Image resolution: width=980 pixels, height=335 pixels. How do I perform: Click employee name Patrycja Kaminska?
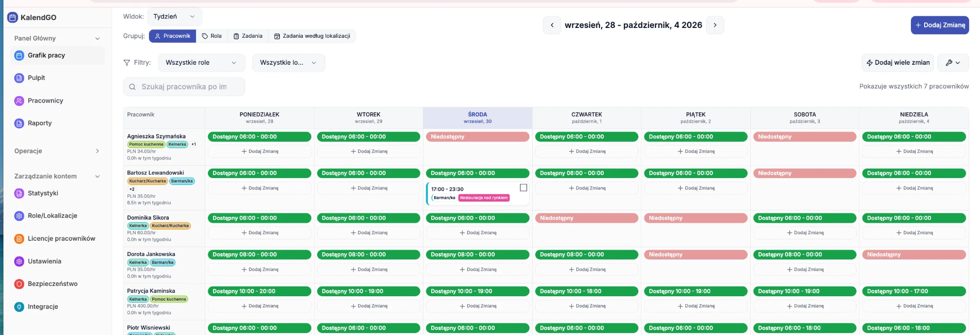click(151, 291)
